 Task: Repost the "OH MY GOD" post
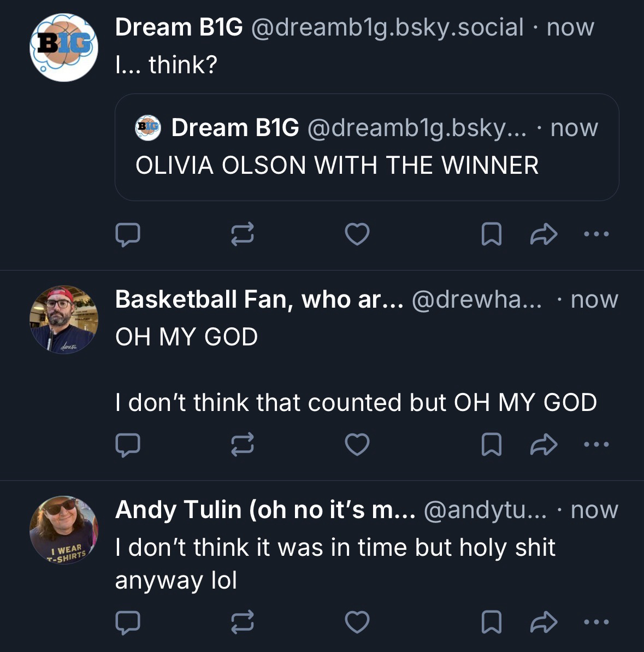point(243,444)
